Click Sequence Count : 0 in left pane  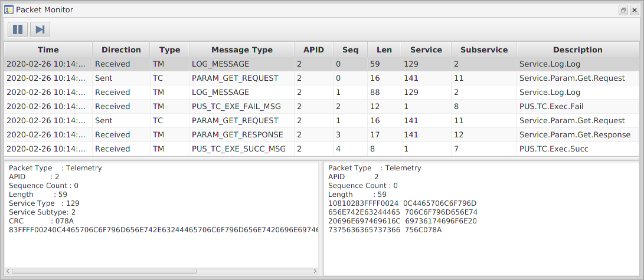[44, 186]
